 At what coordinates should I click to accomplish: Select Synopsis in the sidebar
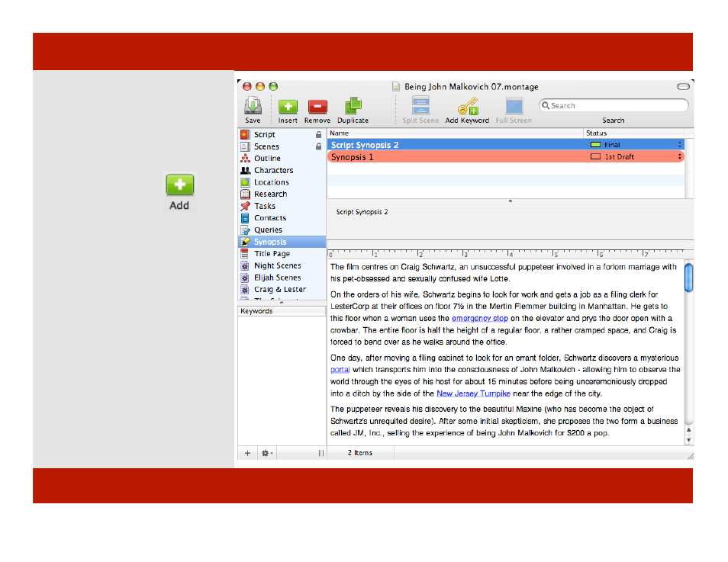pyautogui.click(x=281, y=242)
